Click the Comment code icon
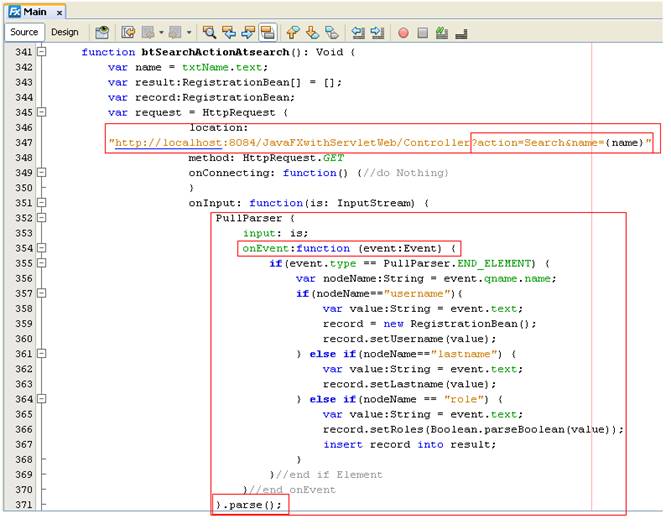 (x=442, y=33)
